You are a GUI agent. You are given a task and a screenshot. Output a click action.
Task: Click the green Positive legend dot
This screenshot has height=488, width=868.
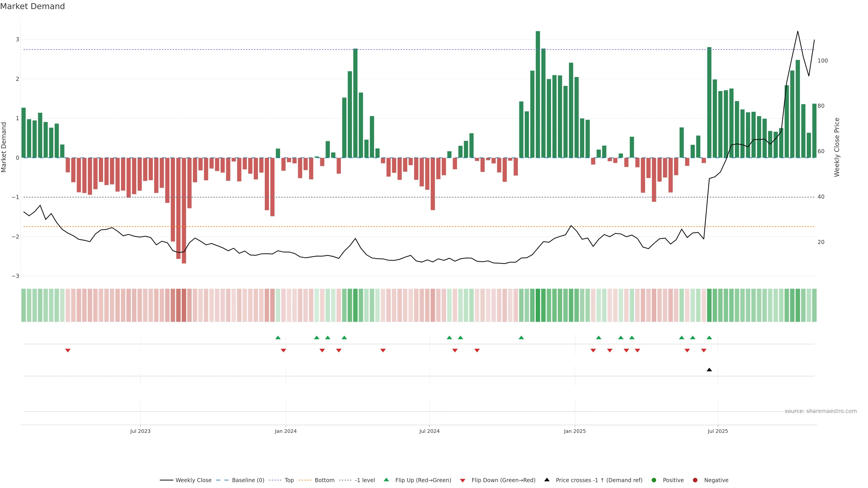(654, 480)
